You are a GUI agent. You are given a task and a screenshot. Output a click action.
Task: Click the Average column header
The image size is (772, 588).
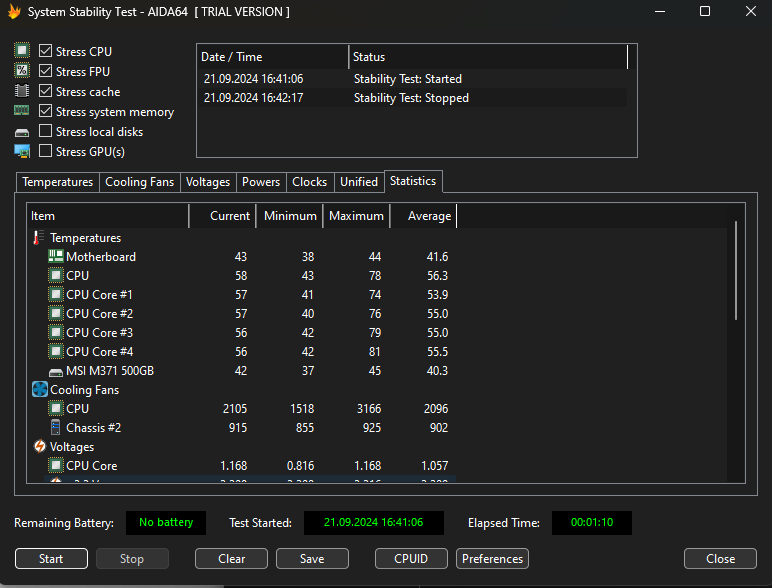423,216
